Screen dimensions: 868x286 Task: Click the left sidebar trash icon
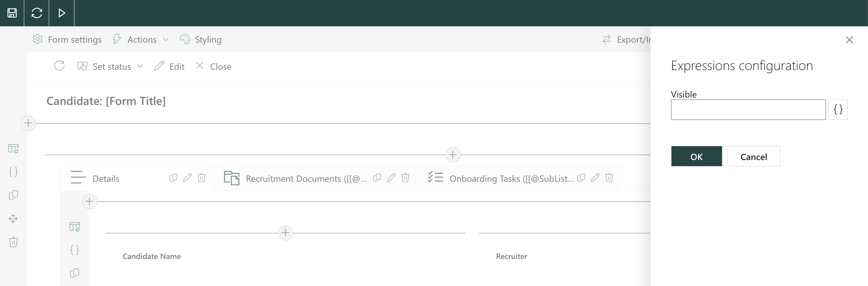(x=13, y=242)
